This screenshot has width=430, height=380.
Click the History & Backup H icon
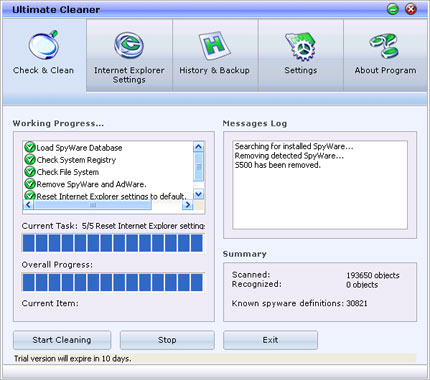[215, 45]
